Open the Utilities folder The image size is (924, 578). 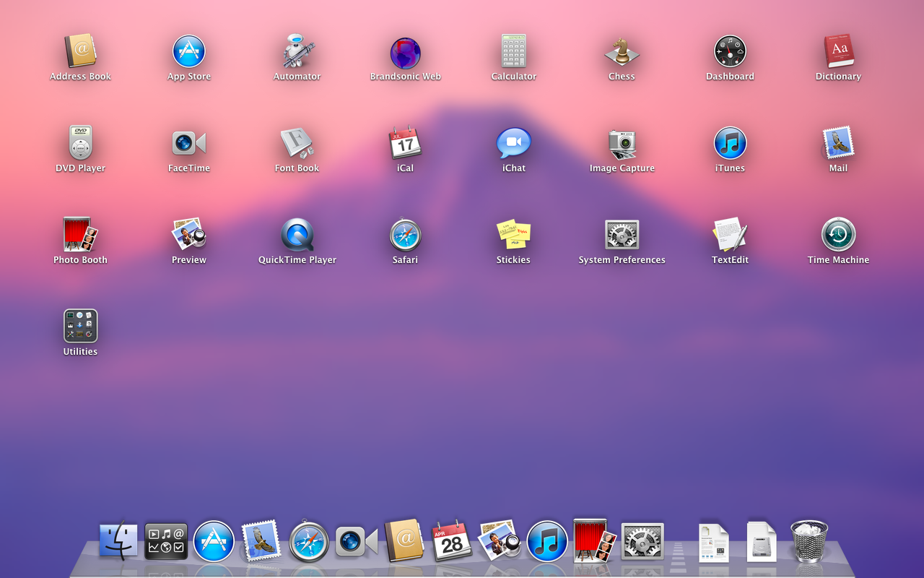(80, 326)
